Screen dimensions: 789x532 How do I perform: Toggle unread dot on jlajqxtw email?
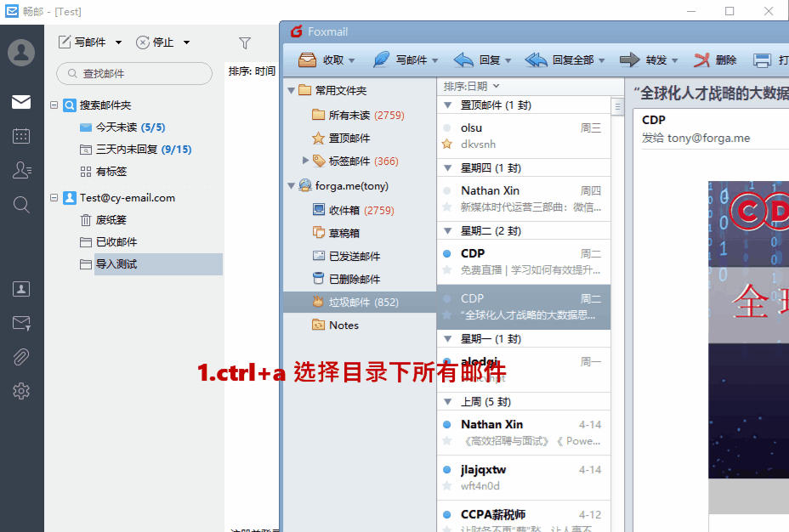coord(447,470)
